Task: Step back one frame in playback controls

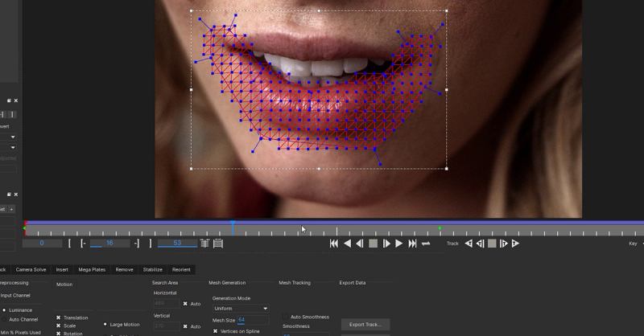Action: [x=360, y=244]
